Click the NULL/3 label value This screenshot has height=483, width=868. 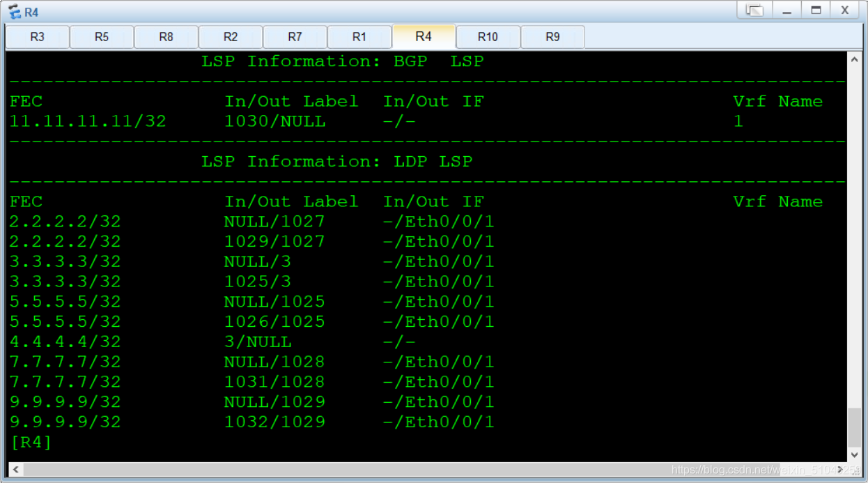tap(258, 262)
